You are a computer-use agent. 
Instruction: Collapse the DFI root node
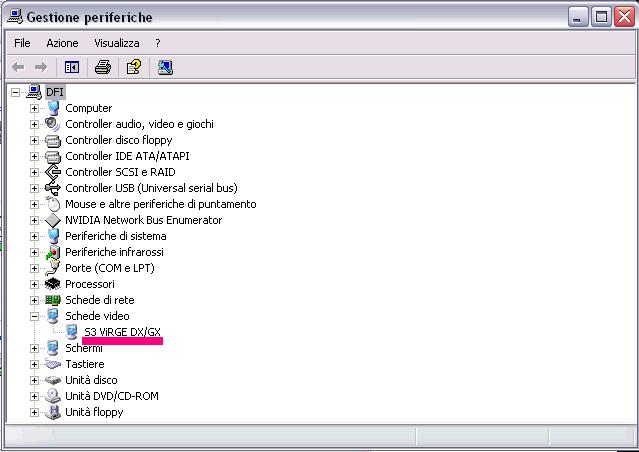[x=16, y=92]
